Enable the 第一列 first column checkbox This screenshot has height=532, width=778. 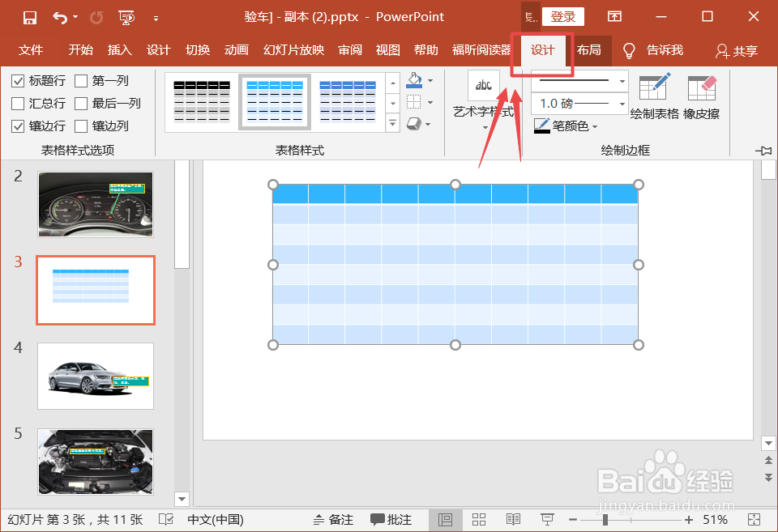click(x=81, y=81)
